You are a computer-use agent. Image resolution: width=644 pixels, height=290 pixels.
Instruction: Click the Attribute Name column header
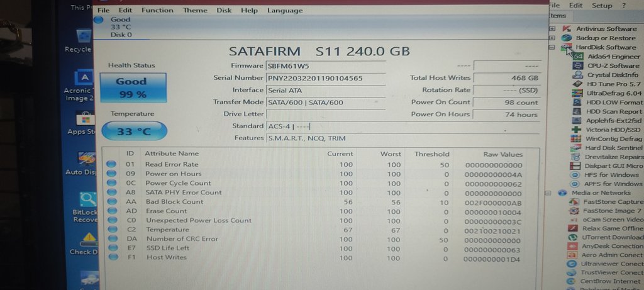[x=172, y=153]
